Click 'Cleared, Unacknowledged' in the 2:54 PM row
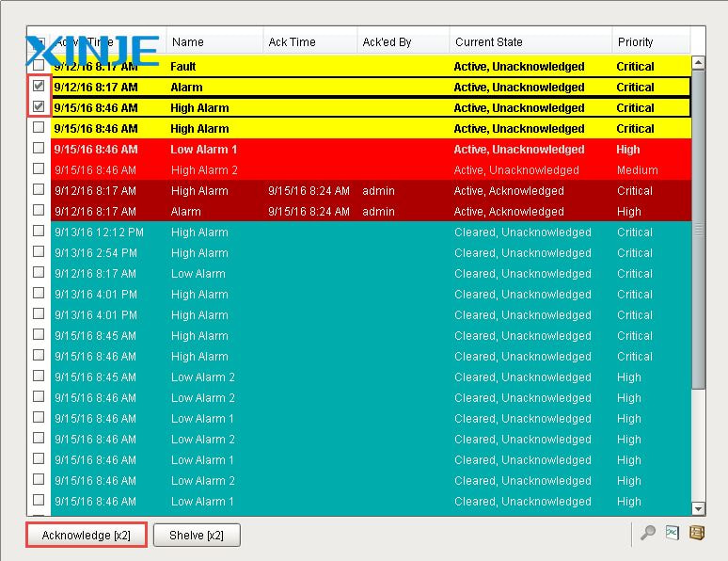 pos(522,253)
